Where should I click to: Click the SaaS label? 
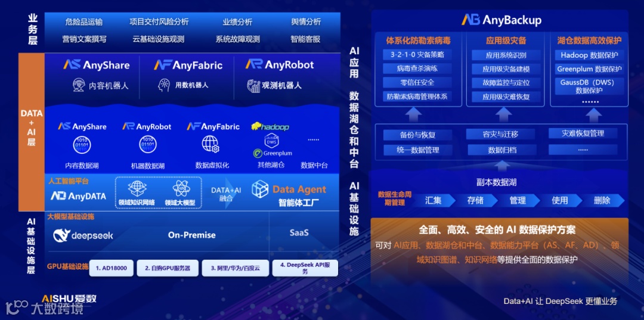(x=299, y=232)
